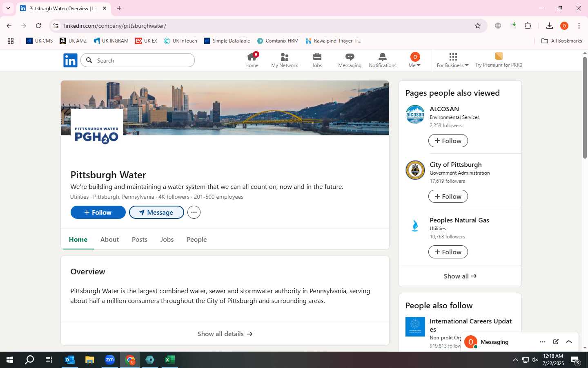588x368 pixels.
Task: Open Windows taskbar search
Action: click(29, 360)
